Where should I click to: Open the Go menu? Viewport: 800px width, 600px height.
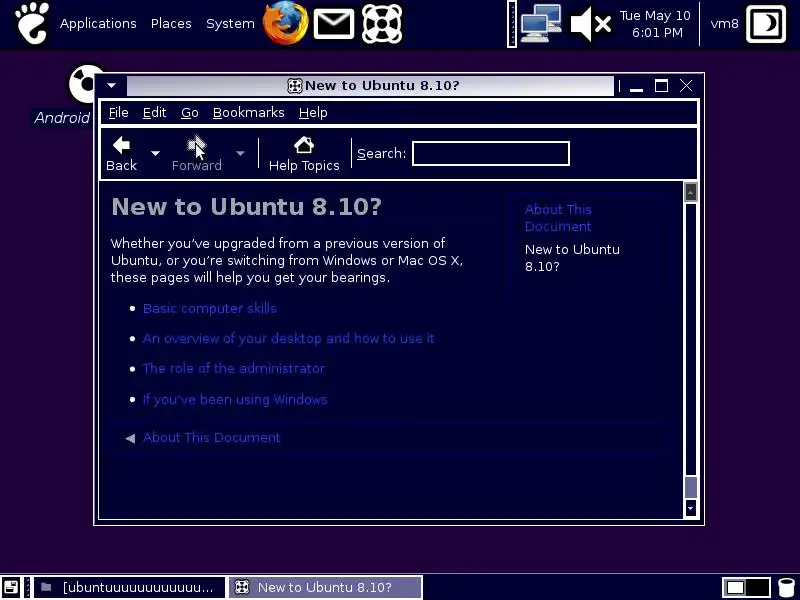(x=189, y=113)
